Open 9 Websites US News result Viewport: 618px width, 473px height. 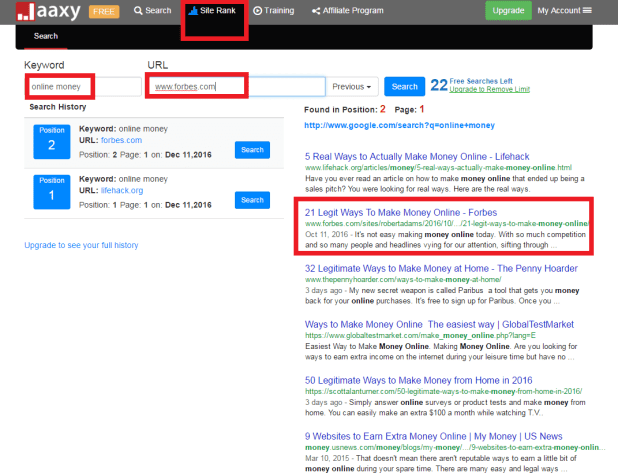click(434, 436)
